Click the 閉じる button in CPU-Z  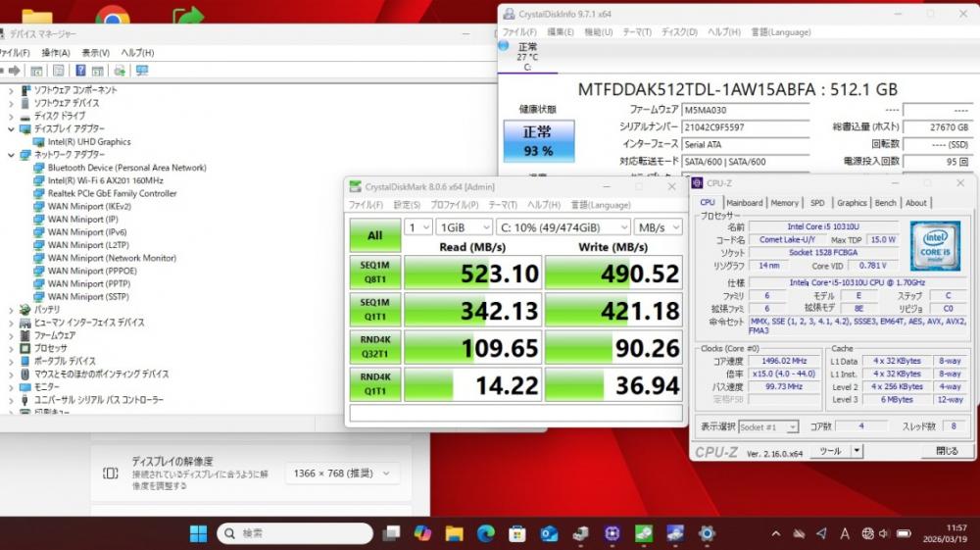[947, 451]
